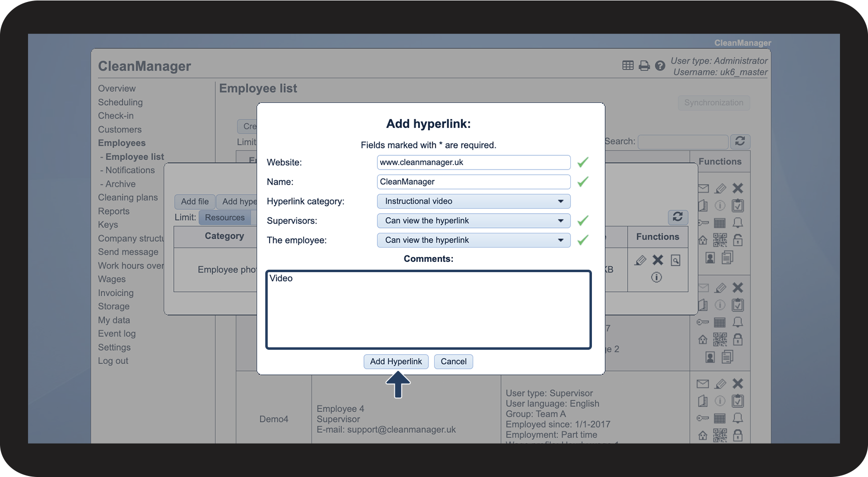
Task: Click the calendar grid icon in the Demo4 row
Action: [720, 419]
